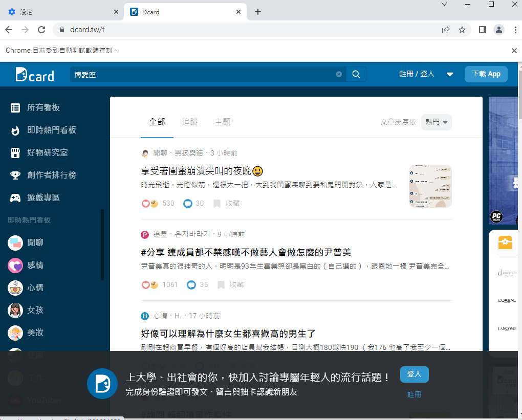Open Chrome tab search chevron
This screenshot has width=522, height=420.
click(444, 4)
